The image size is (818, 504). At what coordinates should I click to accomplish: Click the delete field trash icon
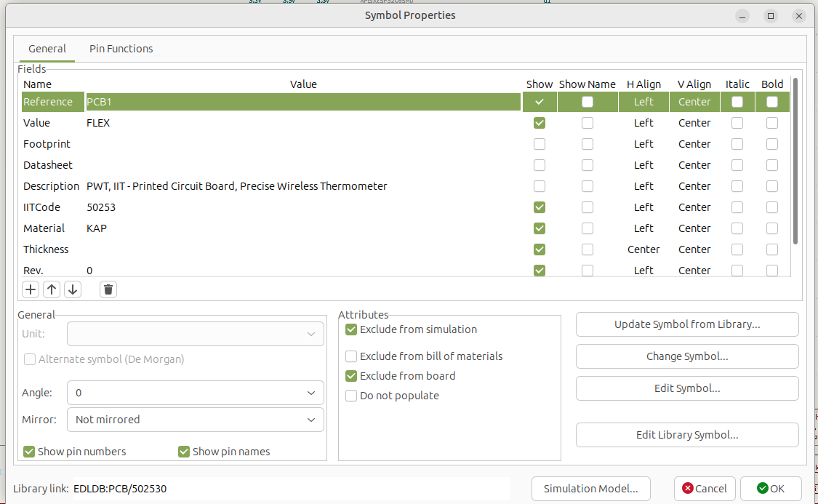(x=108, y=289)
